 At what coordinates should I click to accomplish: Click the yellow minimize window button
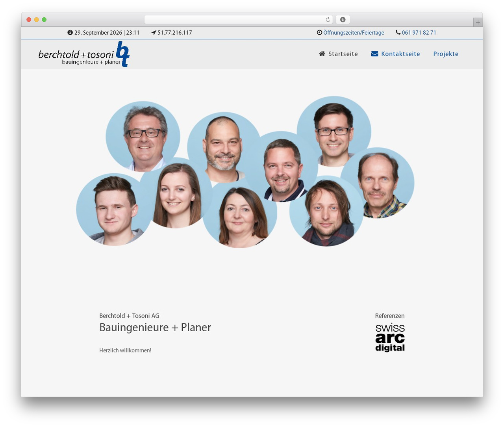[x=36, y=20]
